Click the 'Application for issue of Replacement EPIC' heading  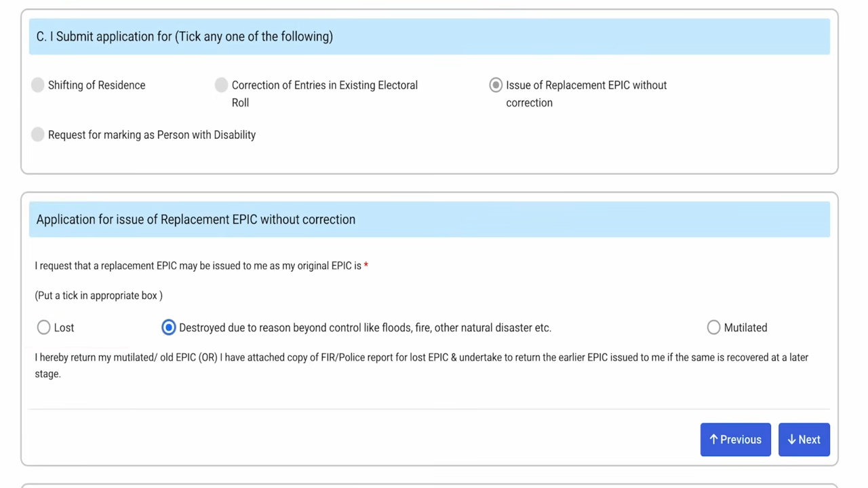tap(195, 220)
